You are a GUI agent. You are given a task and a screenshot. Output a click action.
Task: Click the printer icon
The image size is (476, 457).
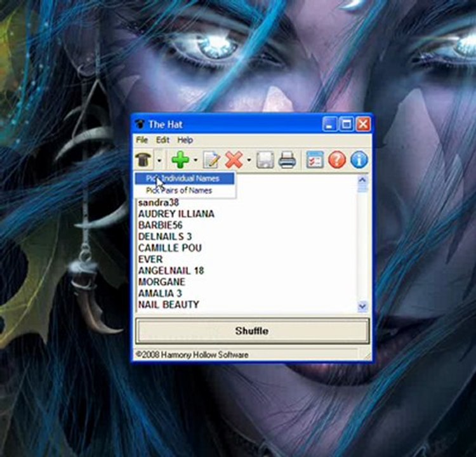click(x=287, y=160)
